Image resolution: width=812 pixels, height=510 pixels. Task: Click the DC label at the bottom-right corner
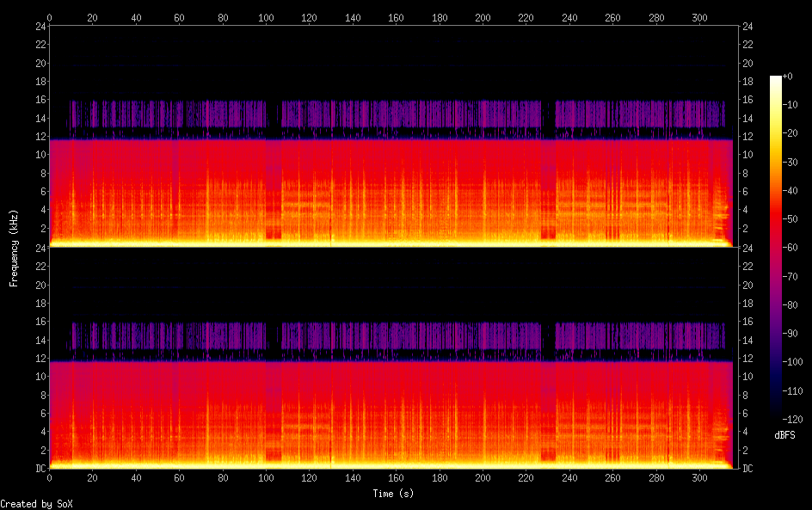(748, 469)
